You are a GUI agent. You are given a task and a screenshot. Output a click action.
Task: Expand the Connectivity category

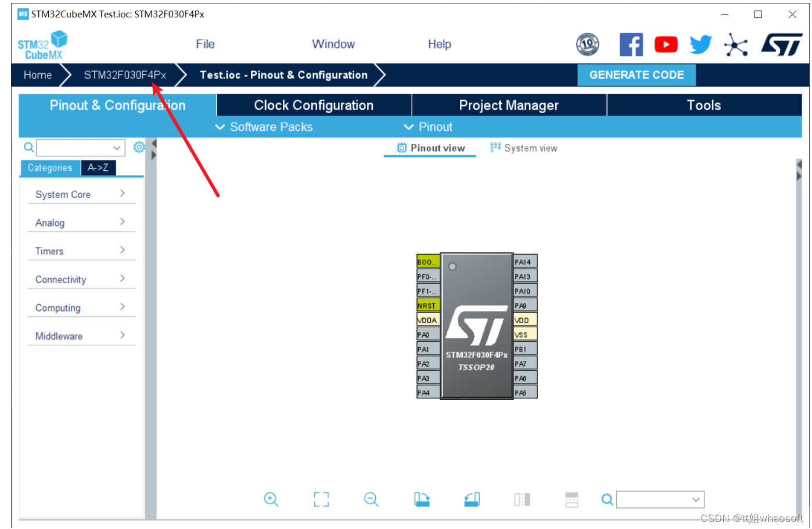point(81,280)
